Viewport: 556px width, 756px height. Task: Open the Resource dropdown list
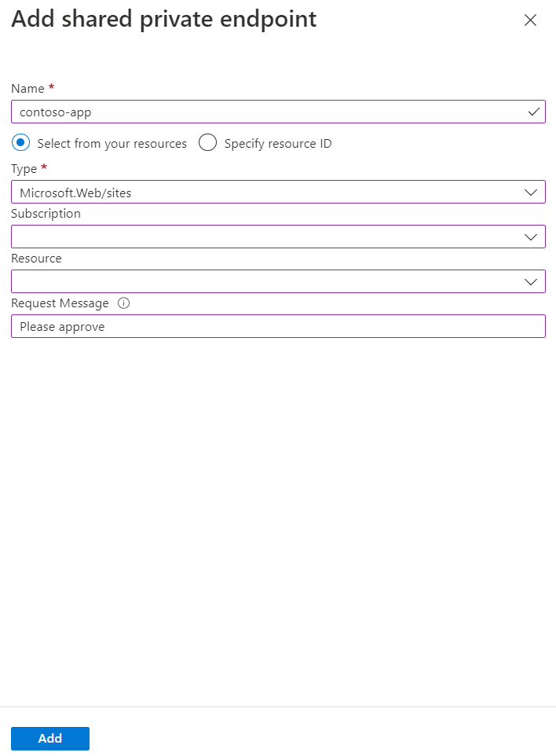tap(267, 281)
